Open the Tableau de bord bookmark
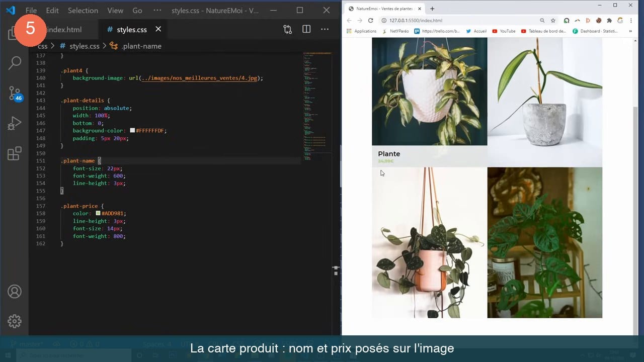Viewport: 644px width, 362px height. tap(543, 31)
